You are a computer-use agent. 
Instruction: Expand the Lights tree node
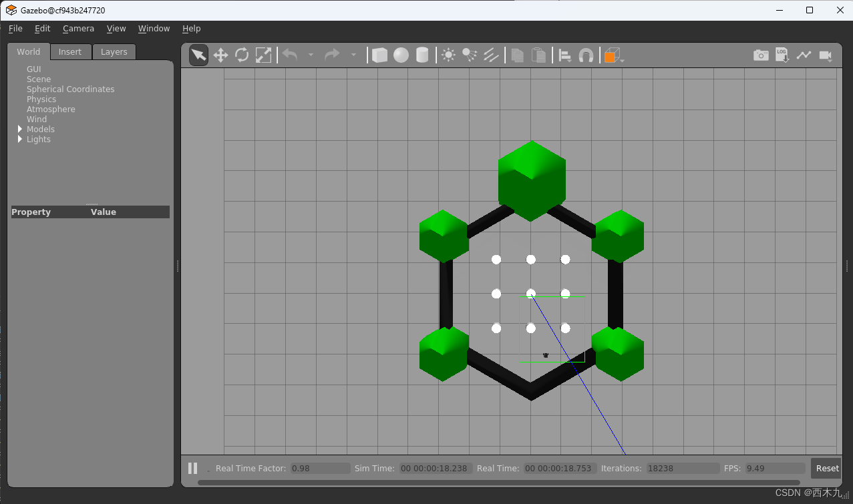point(20,139)
